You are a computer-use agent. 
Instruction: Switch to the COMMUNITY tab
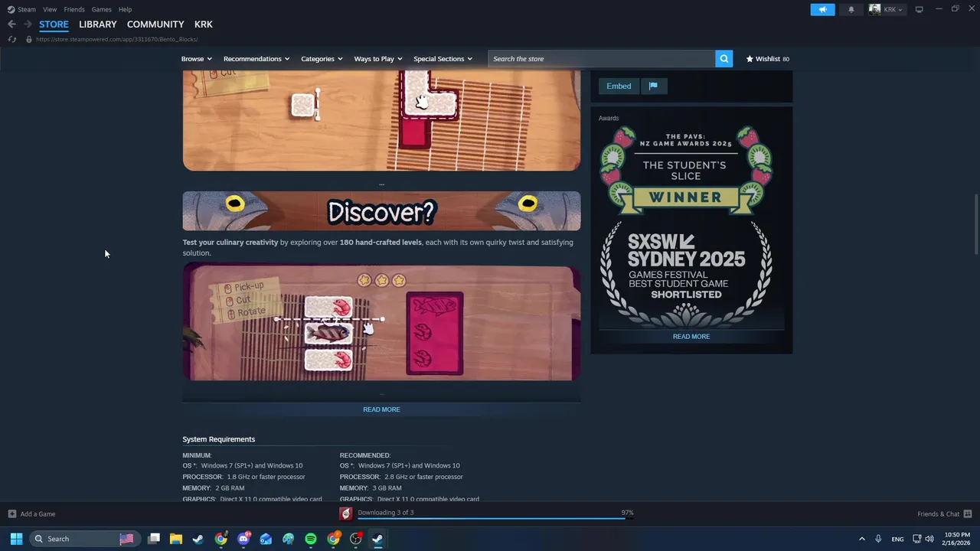(155, 24)
